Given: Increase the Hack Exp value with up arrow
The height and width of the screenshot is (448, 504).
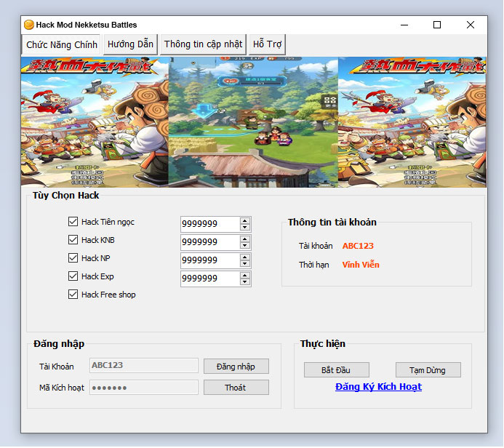Looking at the screenshot, I should click(x=245, y=276).
